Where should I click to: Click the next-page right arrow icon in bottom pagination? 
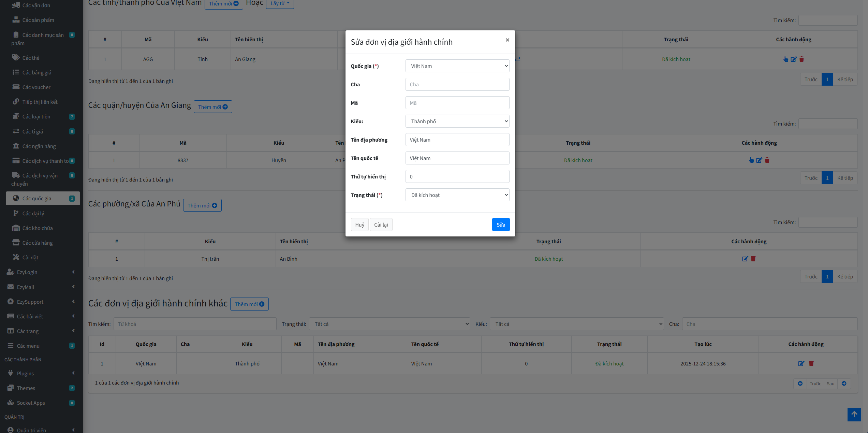844,384
